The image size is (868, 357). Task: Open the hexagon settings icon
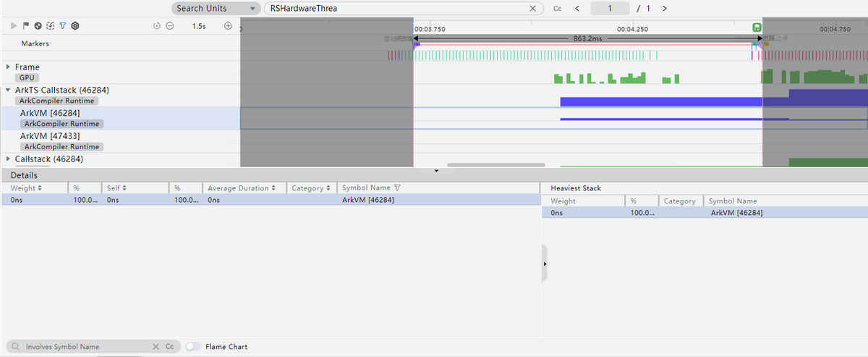point(75,25)
